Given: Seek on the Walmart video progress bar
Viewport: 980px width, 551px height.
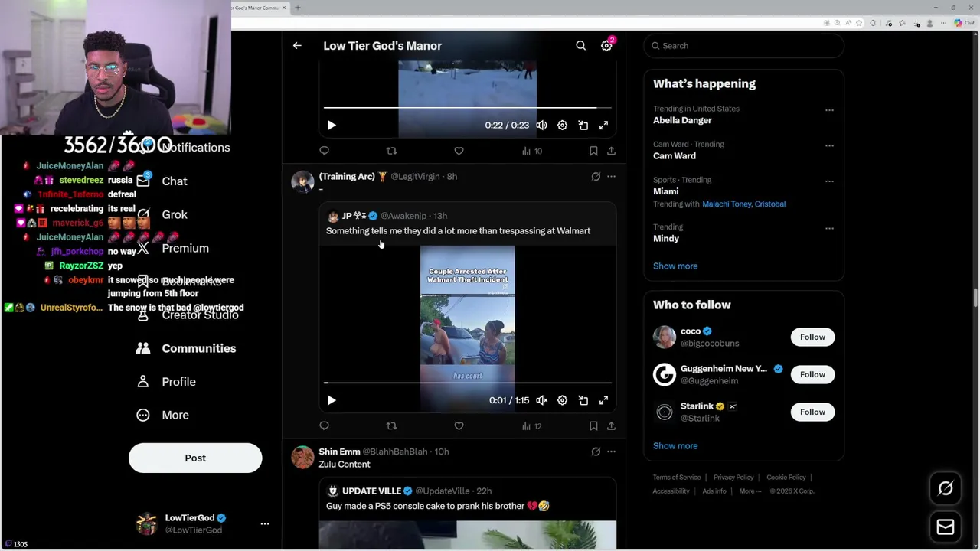Looking at the screenshot, I should [x=468, y=383].
